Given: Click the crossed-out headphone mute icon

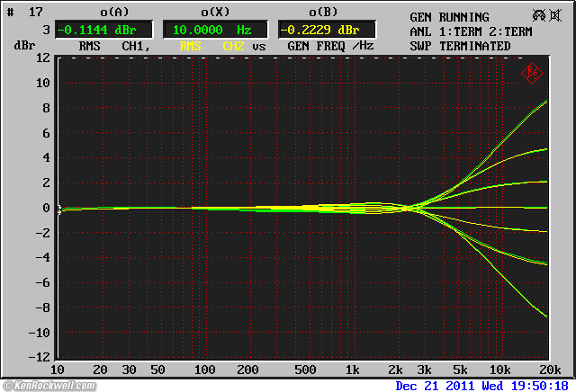Looking at the screenshot, I should pos(539,15).
